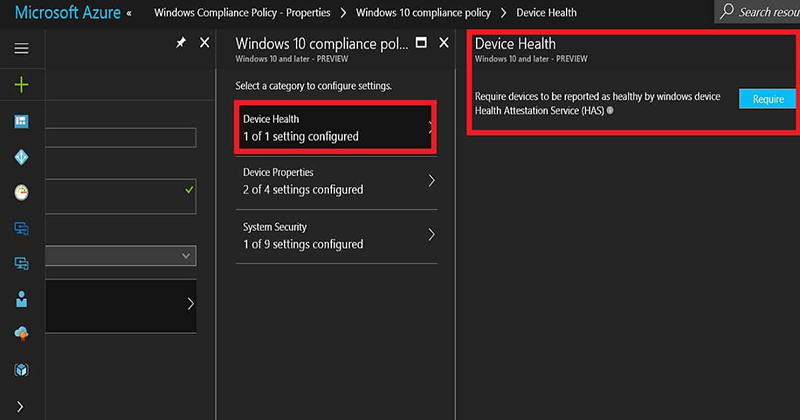This screenshot has height=420, width=800.
Task: Select the blue diamond Azure Active Directory icon
Action: tap(21, 157)
